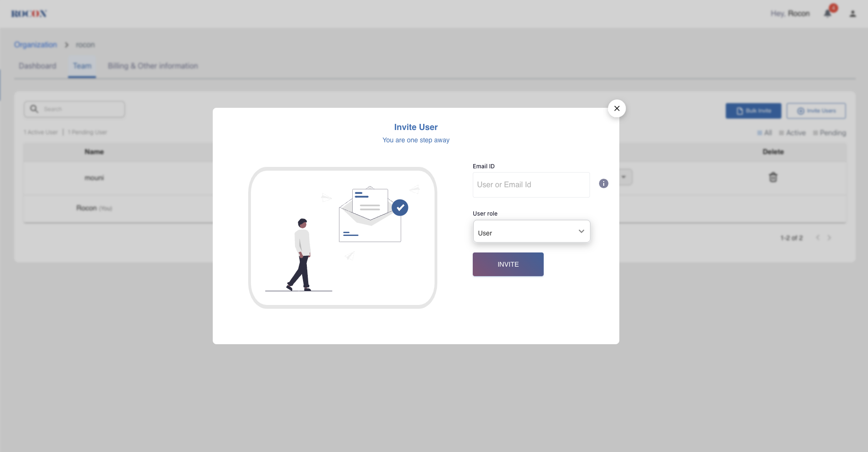This screenshot has width=868, height=452.
Task: Switch to the Dashboard tab
Action: click(37, 66)
